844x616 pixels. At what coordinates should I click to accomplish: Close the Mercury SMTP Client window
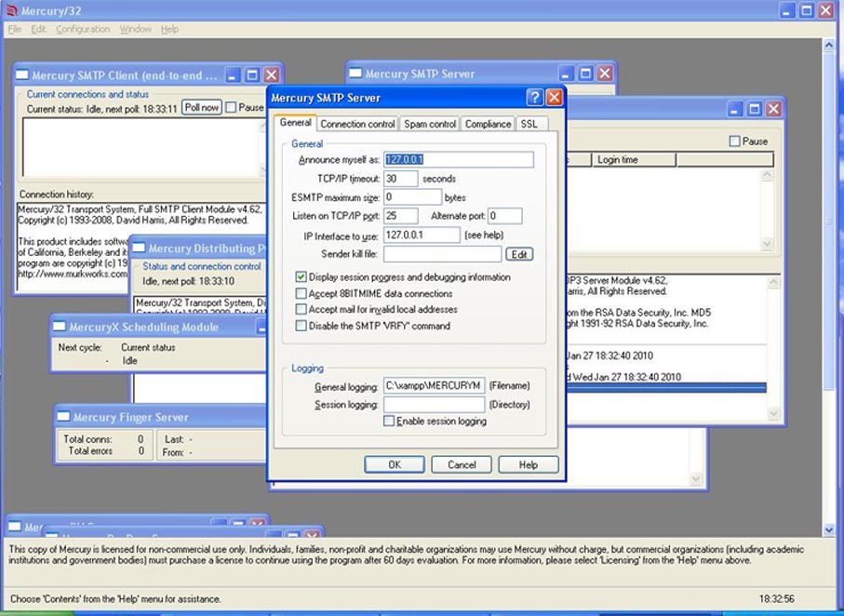272,74
